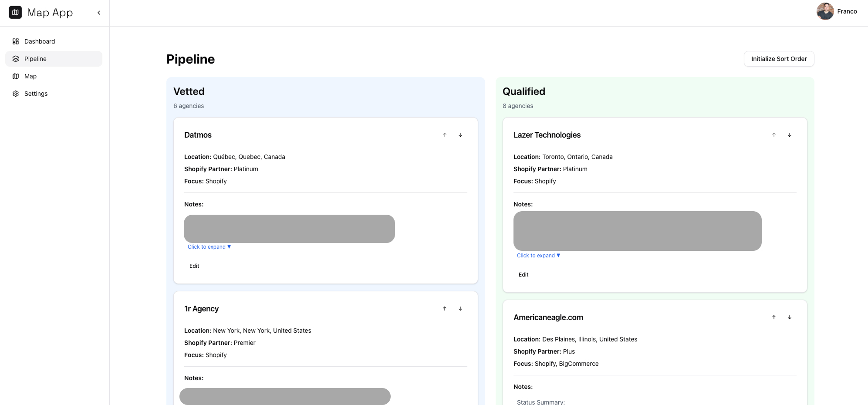Move Americaneagle.com up using the arrow icon

pos(774,317)
